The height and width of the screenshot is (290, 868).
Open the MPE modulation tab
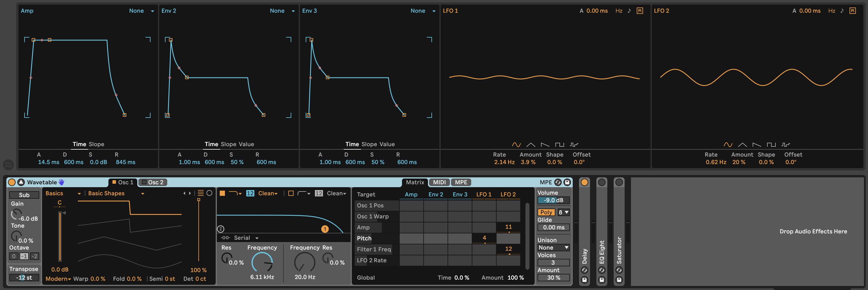click(461, 182)
